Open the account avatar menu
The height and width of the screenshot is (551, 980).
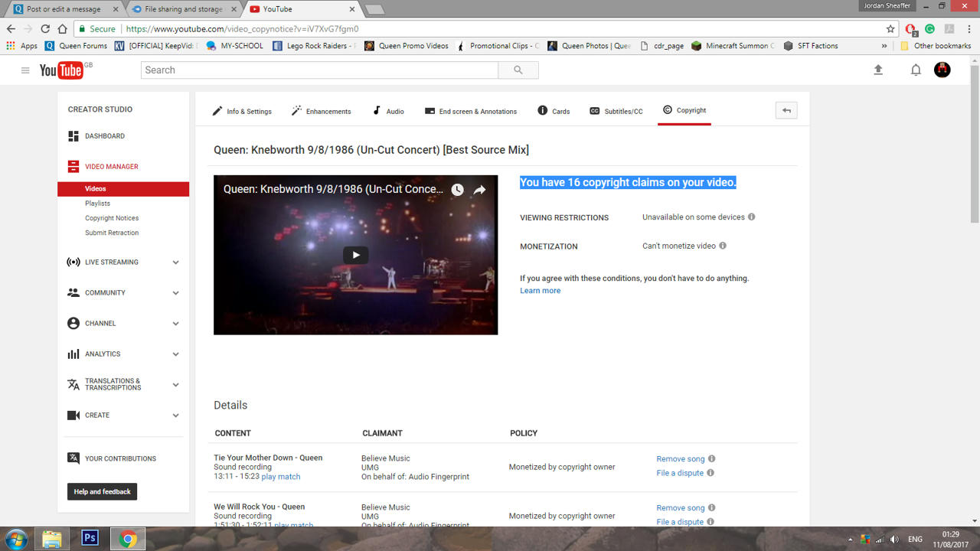[x=942, y=70]
